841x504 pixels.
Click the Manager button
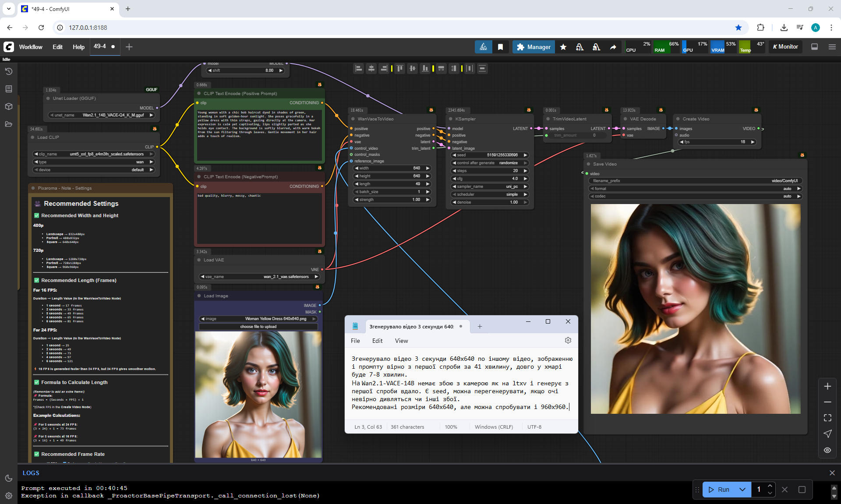coord(534,47)
